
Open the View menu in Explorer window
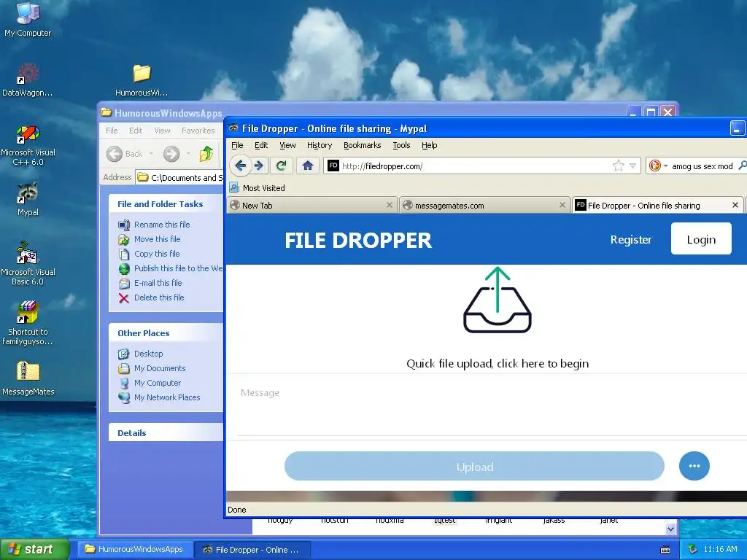[162, 131]
